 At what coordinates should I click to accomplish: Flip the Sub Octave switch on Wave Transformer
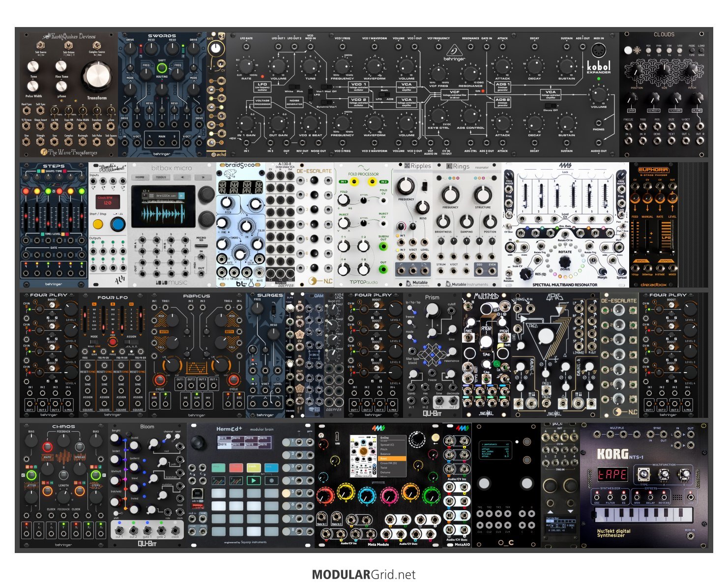coord(68,45)
